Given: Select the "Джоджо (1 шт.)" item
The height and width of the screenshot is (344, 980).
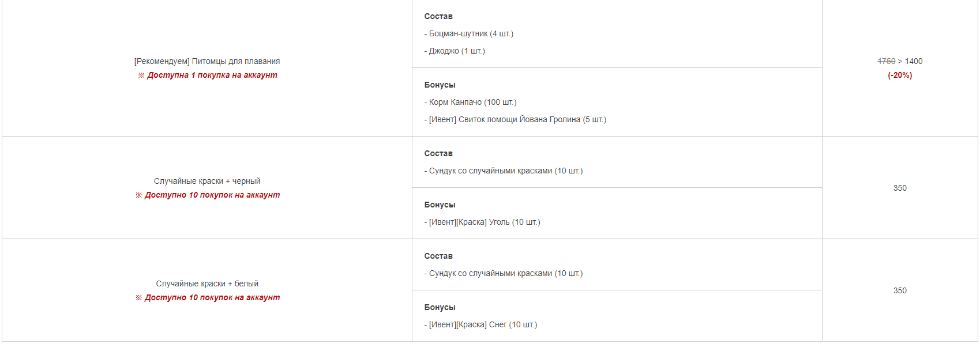Looking at the screenshot, I should 457,51.
